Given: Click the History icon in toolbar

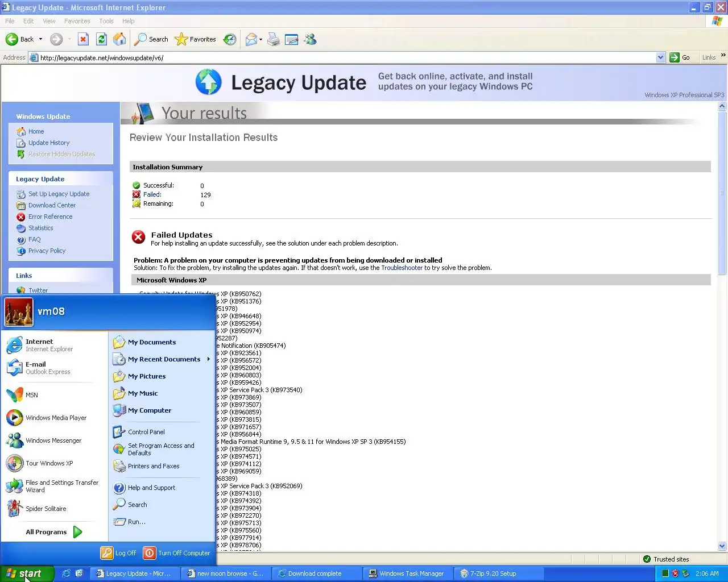Looking at the screenshot, I should coord(230,39).
